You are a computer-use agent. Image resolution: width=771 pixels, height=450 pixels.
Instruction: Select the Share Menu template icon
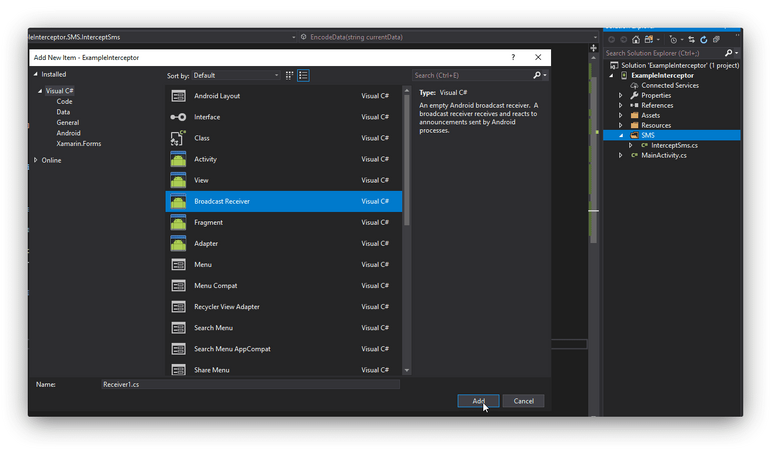[x=178, y=370]
